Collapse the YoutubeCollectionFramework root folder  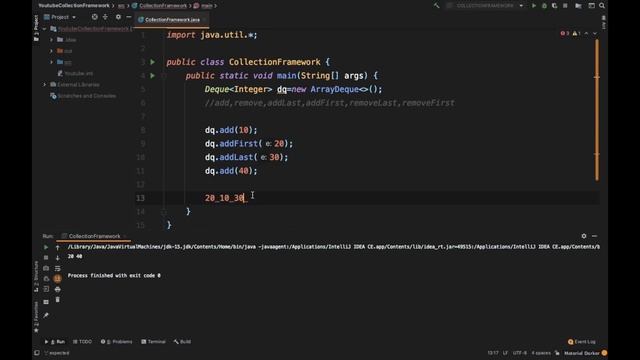click(x=44, y=29)
